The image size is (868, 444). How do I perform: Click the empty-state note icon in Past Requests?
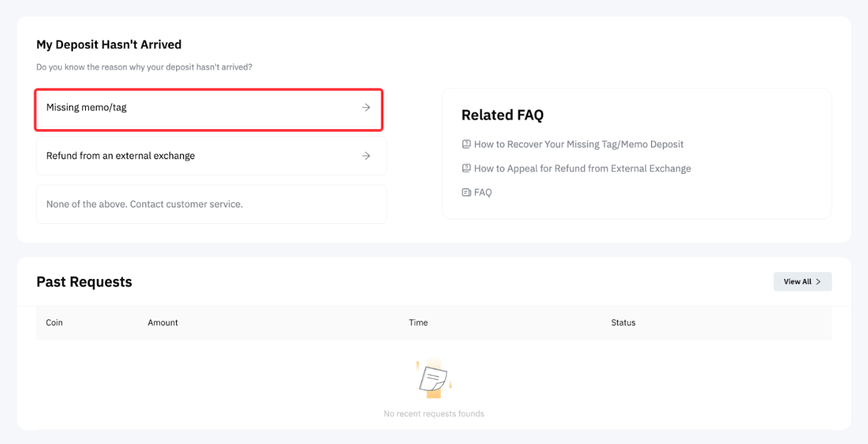click(433, 378)
